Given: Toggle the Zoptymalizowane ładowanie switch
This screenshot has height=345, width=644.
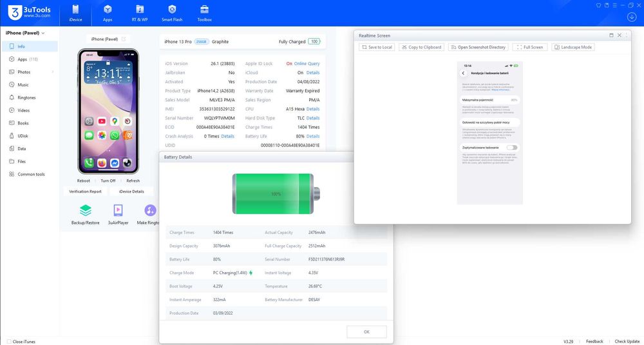Looking at the screenshot, I should tap(512, 147).
